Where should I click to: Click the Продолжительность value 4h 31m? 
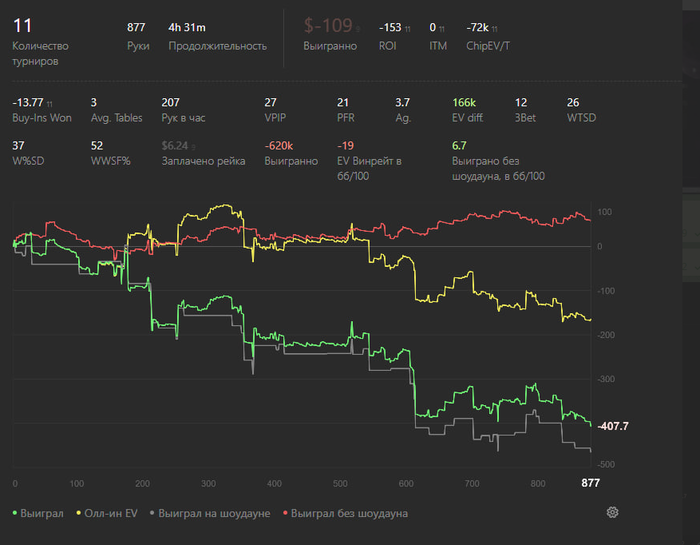(188, 28)
